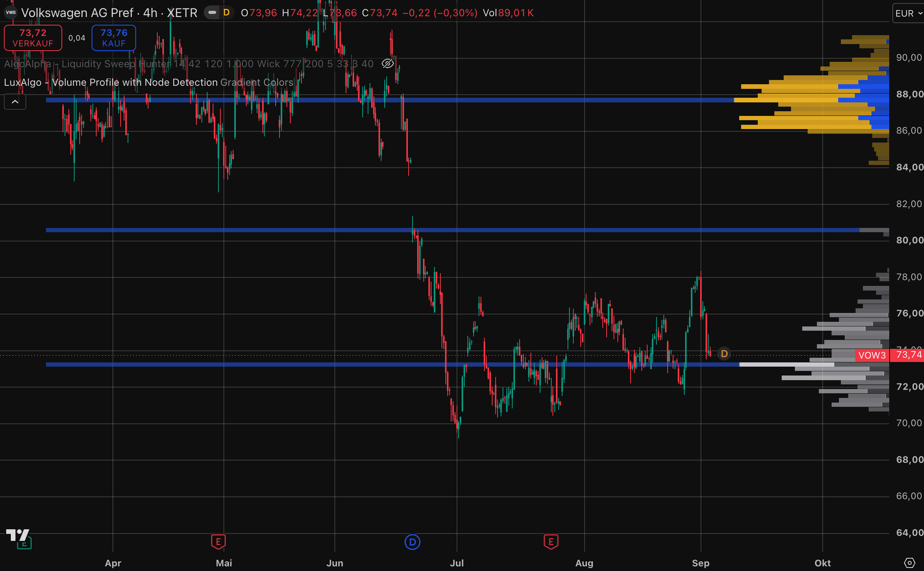The image size is (924, 571).
Task: Click the Okt label on the time axis
Action: [822, 563]
